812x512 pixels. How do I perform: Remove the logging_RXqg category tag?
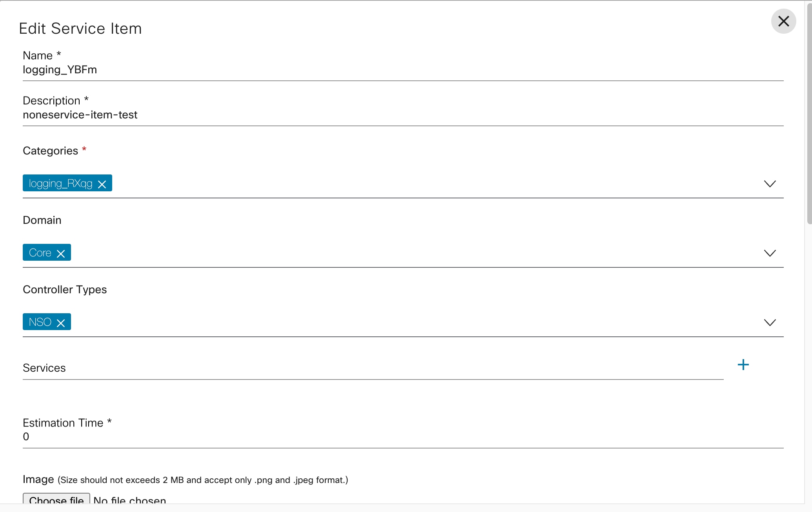(102, 184)
